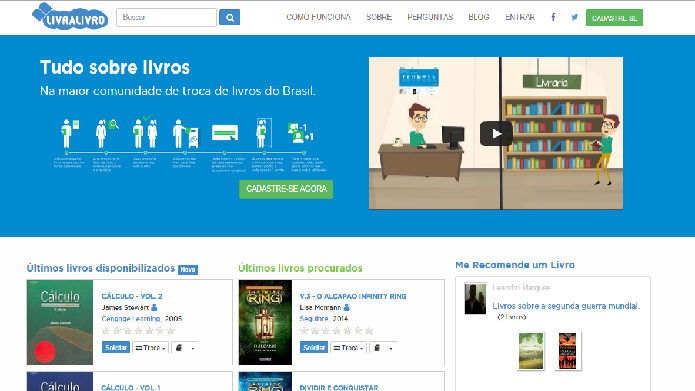Focus the Buscar search field
This screenshot has height=391, width=695.
167,17
